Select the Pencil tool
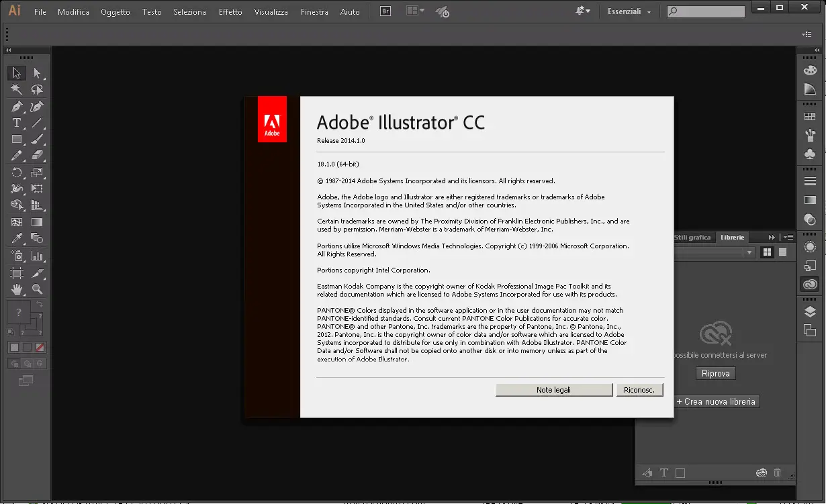This screenshot has width=826, height=504. (17, 156)
